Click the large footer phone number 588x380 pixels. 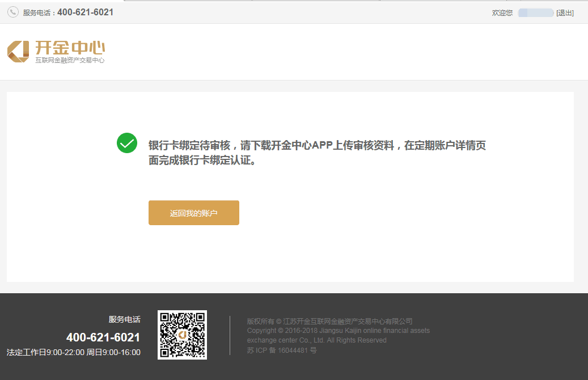click(x=103, y=337)
